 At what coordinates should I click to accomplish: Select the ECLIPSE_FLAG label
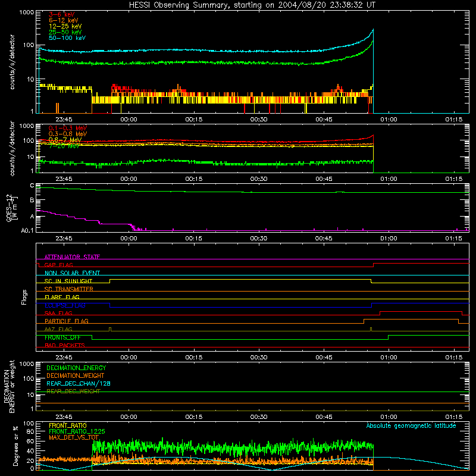tap(65, 305)
